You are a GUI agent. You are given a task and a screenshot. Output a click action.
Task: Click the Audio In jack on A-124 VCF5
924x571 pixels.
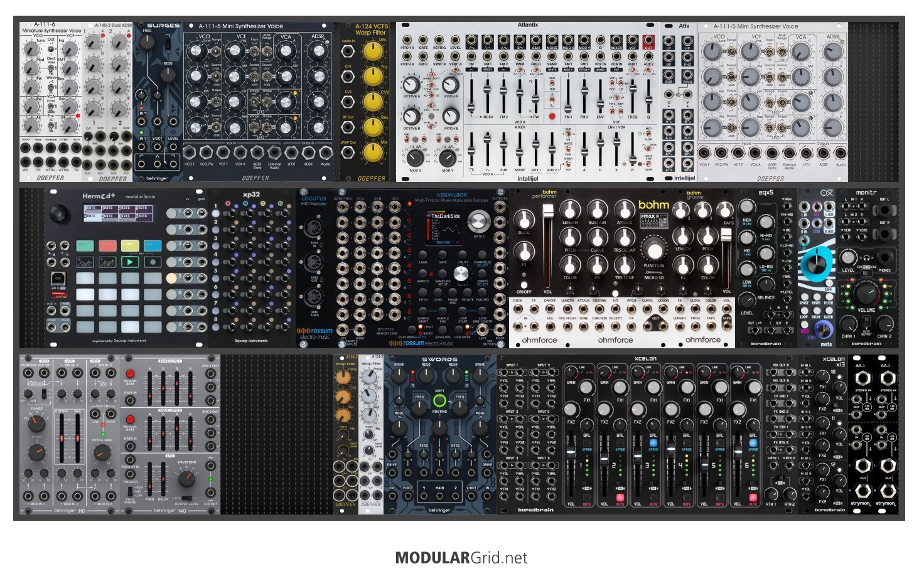pos(348,52)
